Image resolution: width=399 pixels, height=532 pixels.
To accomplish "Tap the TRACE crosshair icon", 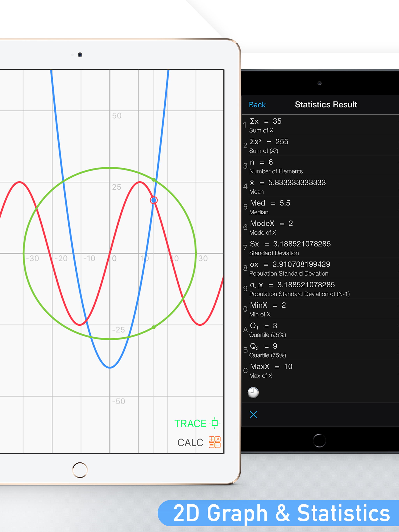I will 215,423.
